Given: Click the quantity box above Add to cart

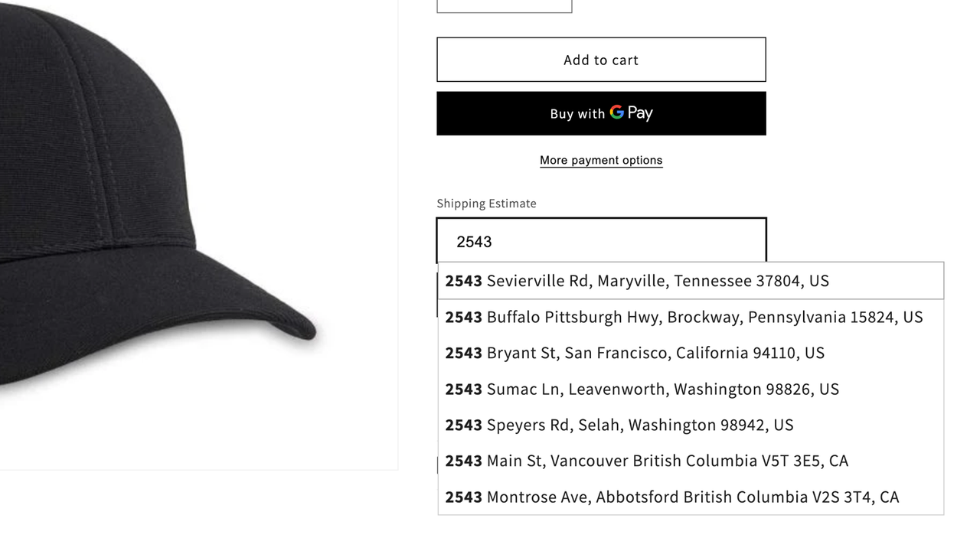Looking at the screenshot, I should (x=504, y=5).
